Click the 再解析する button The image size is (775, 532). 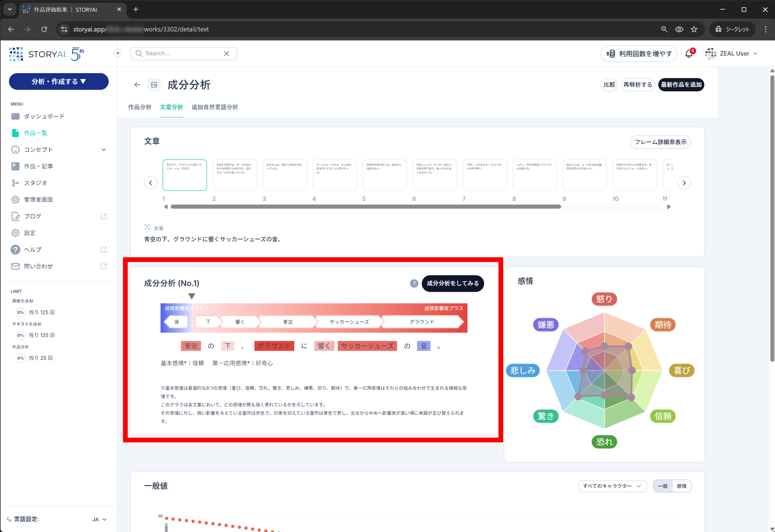point(638,85)
